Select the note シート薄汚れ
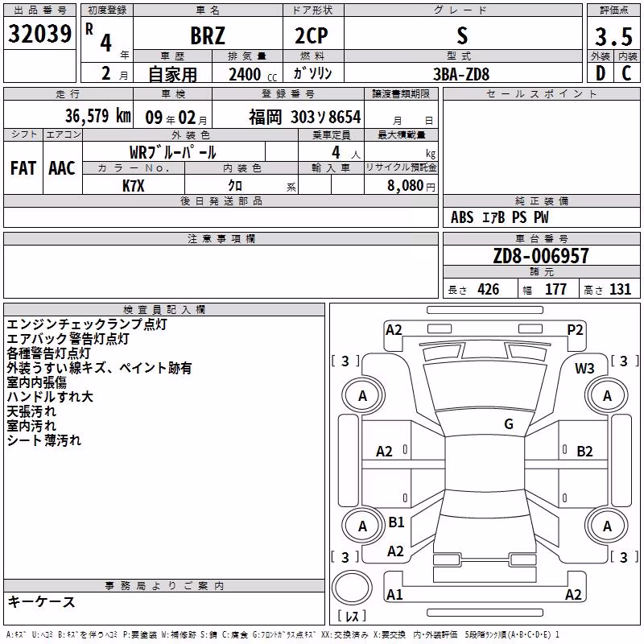 pyautogui.click(x=44, y=440)
